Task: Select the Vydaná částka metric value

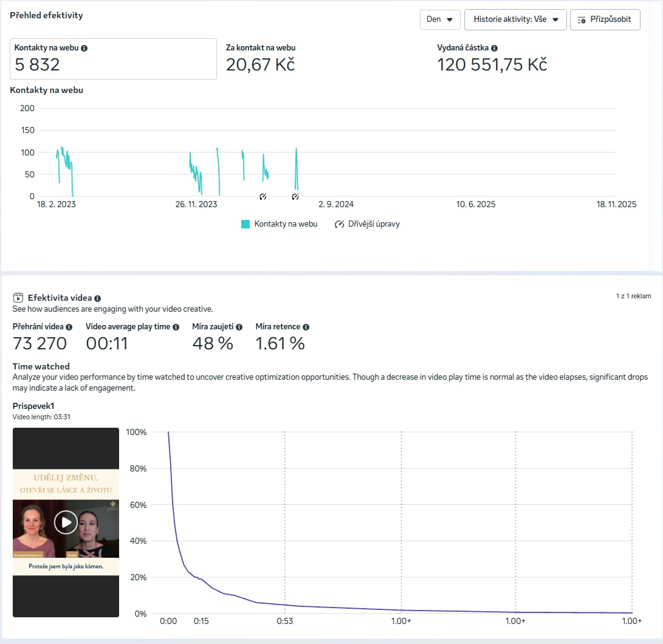Action: coord(492,64)
